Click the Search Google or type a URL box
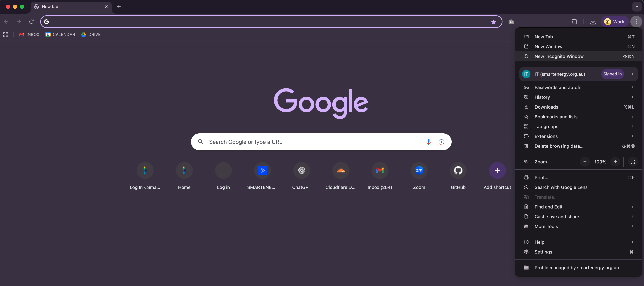 click(x=321, y=142)
